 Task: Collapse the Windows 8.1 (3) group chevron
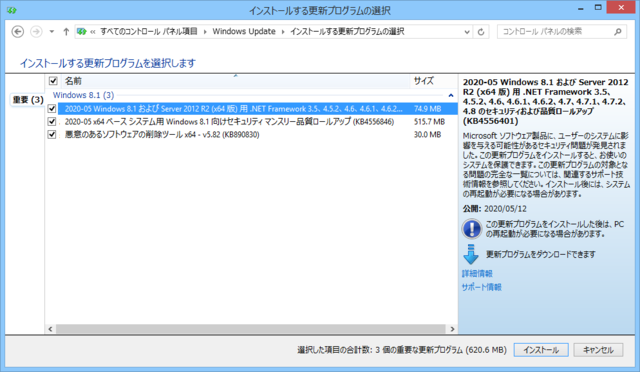(451, 96)
